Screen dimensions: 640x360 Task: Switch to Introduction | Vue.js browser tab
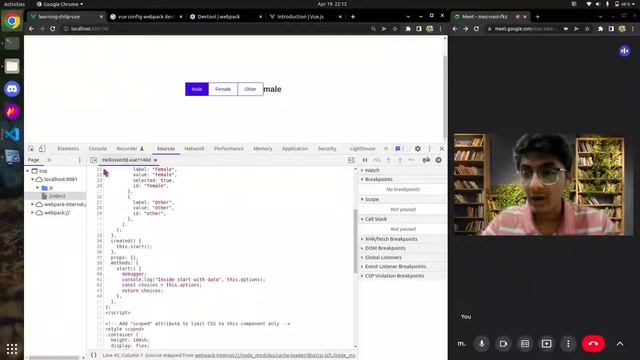(305, 17)
